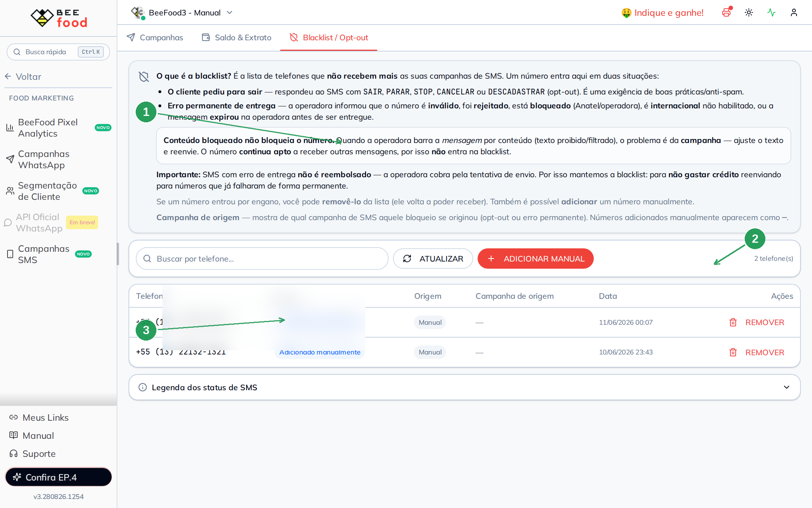Click the 2 telefone(s) counter

(774, 259)
